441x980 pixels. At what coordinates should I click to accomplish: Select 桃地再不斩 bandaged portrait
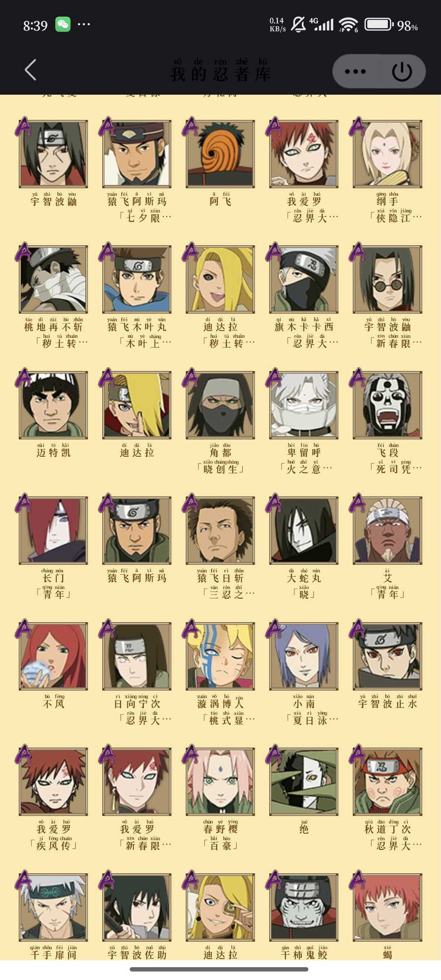53,280
